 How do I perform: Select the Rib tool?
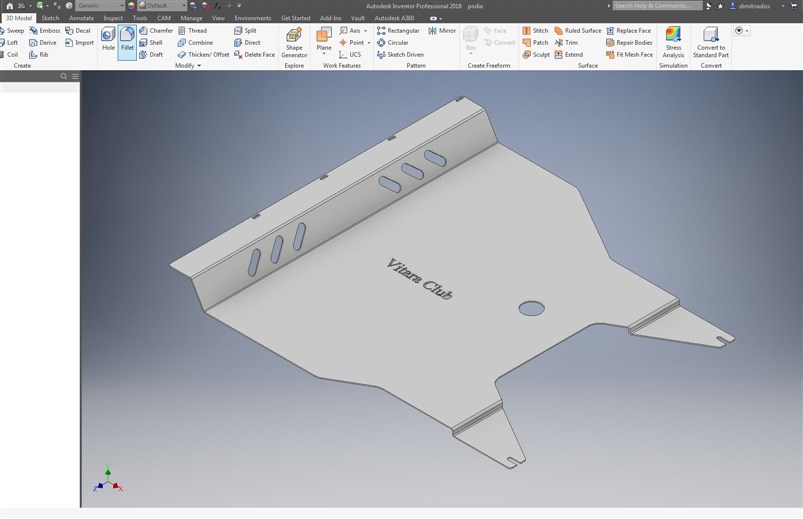pyautogui.click(x=38, y=54)
